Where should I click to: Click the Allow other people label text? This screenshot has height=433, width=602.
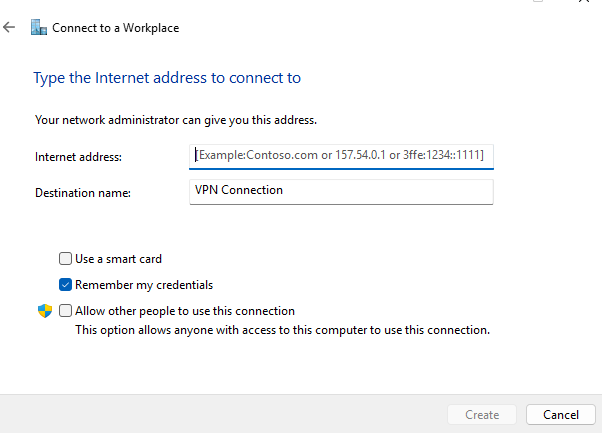pyautogui.click(x=185, y=311)
